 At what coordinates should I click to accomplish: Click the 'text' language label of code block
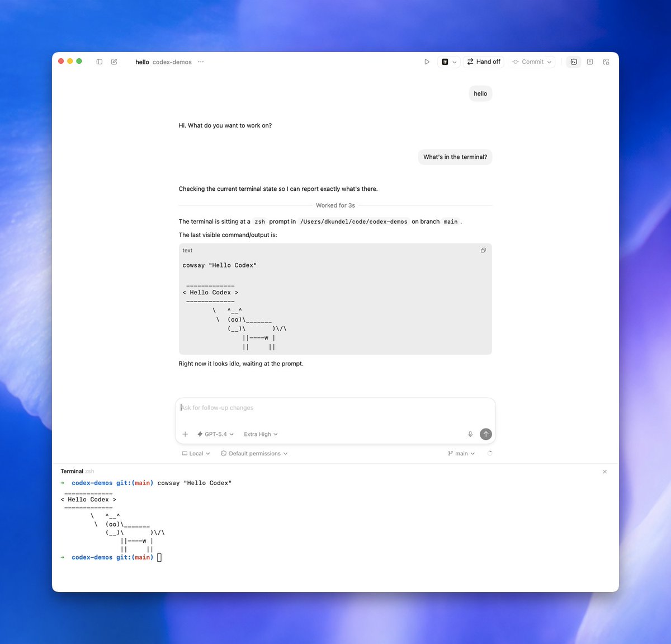(187, 251)
